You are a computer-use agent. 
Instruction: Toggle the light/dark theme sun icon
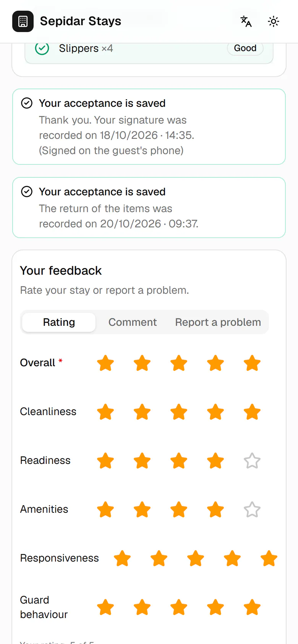pos(274,21)
